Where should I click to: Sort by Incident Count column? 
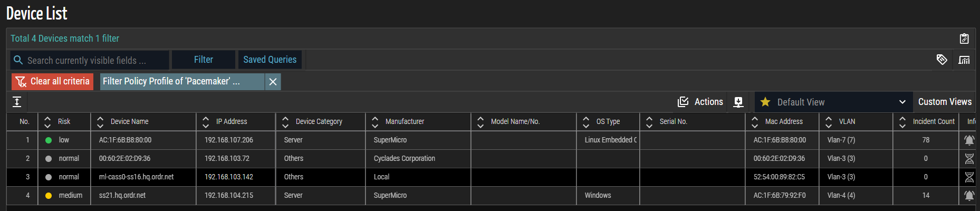pos(902,122)
